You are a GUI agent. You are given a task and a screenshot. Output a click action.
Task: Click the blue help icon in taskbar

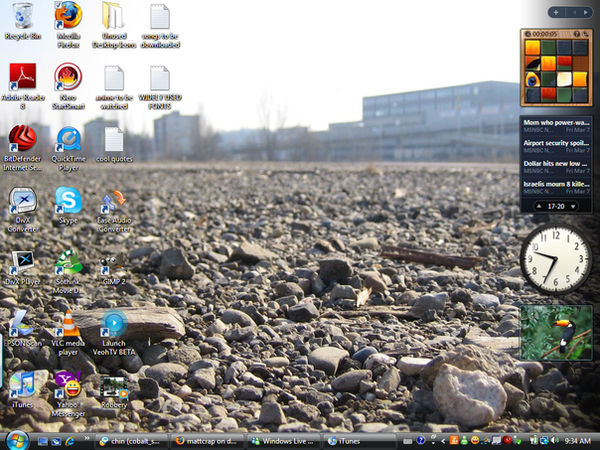(421, 441)
